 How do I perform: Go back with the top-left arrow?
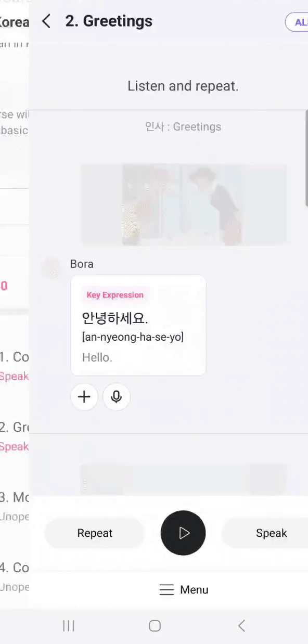coord(46,21)
